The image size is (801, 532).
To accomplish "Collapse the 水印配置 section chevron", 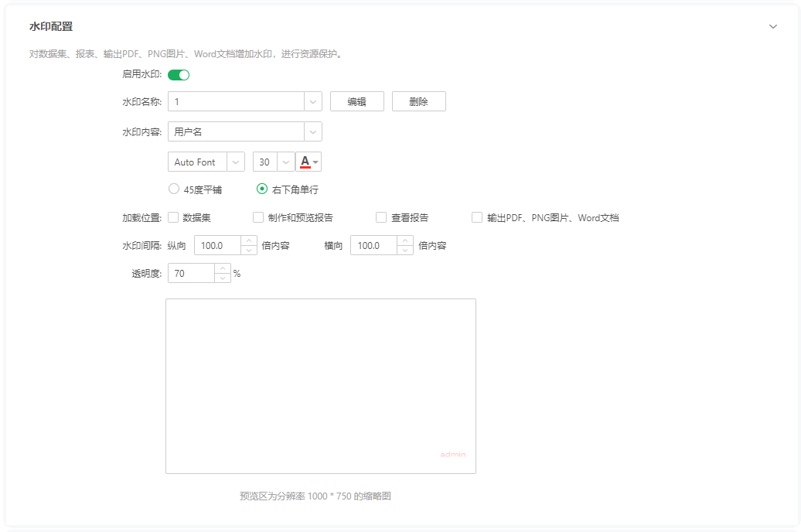I will [x=773, y=26].
